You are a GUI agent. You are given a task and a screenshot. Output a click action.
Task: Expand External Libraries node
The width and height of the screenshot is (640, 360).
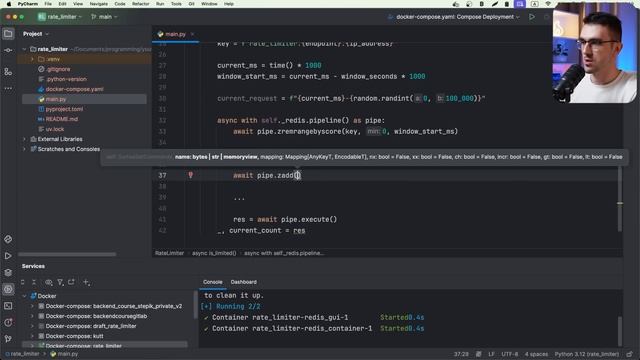coord(24,139)
